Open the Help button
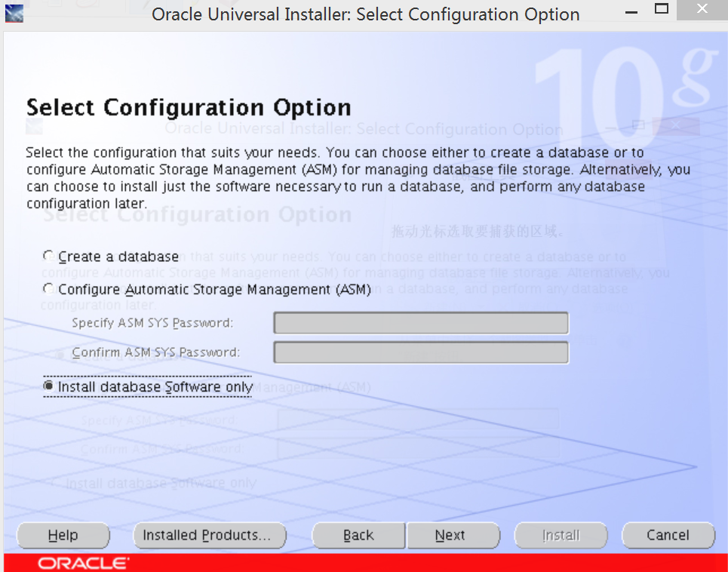Screen dimensions: 728x572 click(x=63, y=535)
